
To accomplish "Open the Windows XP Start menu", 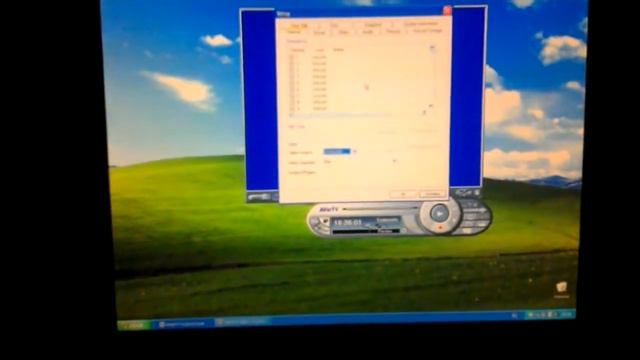I will tap(134, 325).
